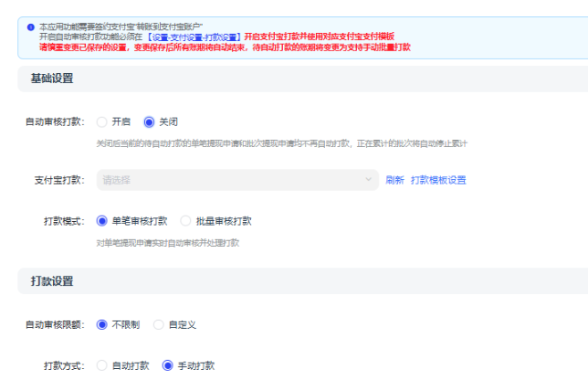Choose 批量审核打款 mode
Viewport: 588px width, 379px height.
pyautogui.click(x=186, y=221)
